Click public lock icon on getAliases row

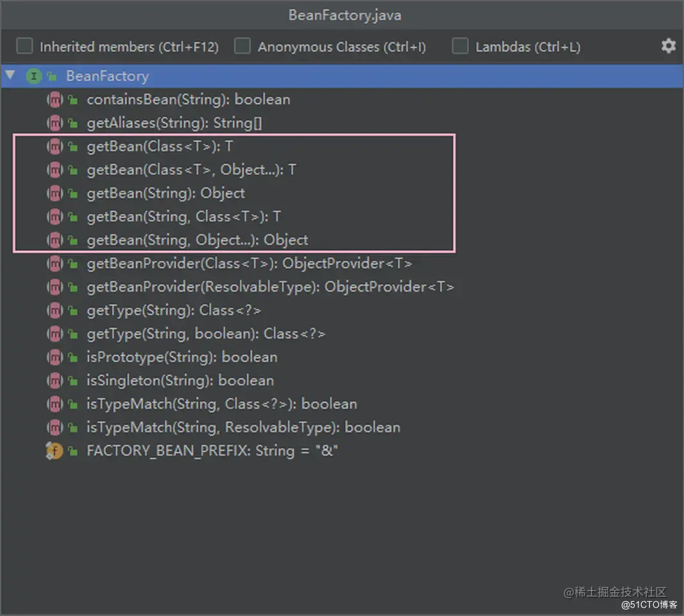tap(73, 124)
